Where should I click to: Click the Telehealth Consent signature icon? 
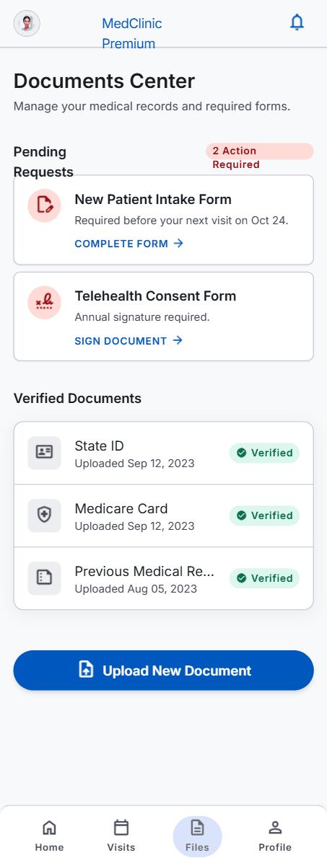click(x=44, y=302)
